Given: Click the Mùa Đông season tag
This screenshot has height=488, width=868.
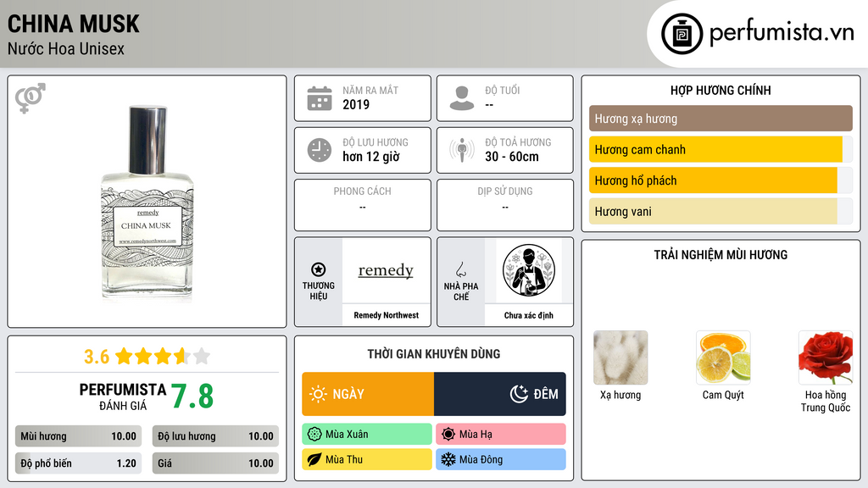Looking at the screenshot, I should coord(501,459).
